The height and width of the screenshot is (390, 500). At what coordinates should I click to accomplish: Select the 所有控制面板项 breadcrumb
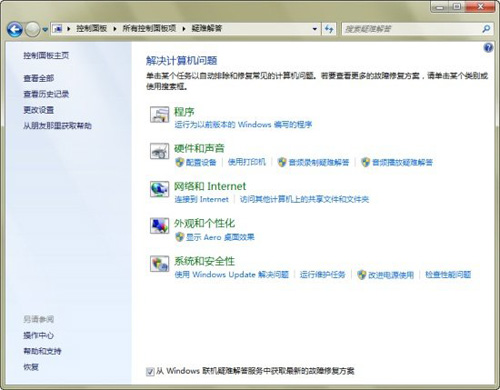149,28
